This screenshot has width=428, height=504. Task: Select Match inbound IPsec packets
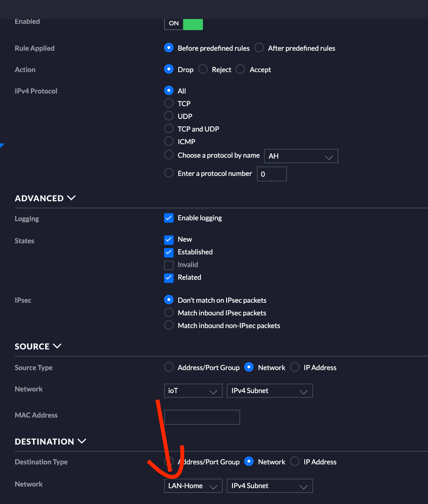(x=169, y=313)
